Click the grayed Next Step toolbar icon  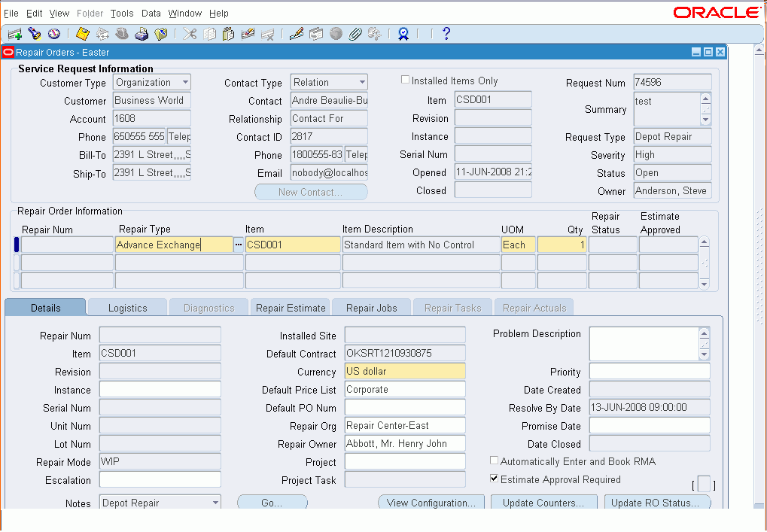click(102, 34)
